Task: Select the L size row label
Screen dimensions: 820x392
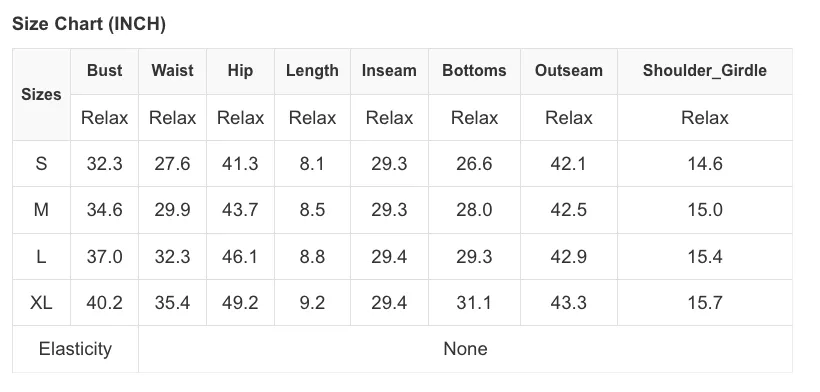Action: 41,257
